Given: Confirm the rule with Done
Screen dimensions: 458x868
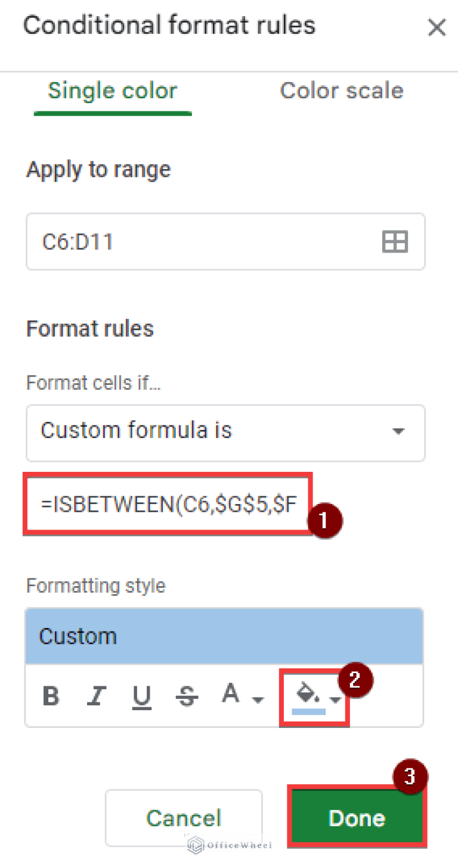Looking at the screenshot, I should [x=357, y=818].
